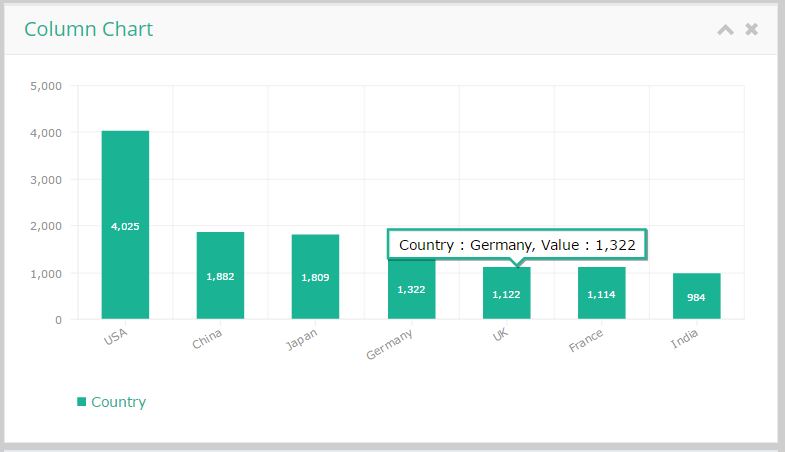The image size is (785, 452).
Task: Click the France bar labeled 1,114
Action: (602, 293)
